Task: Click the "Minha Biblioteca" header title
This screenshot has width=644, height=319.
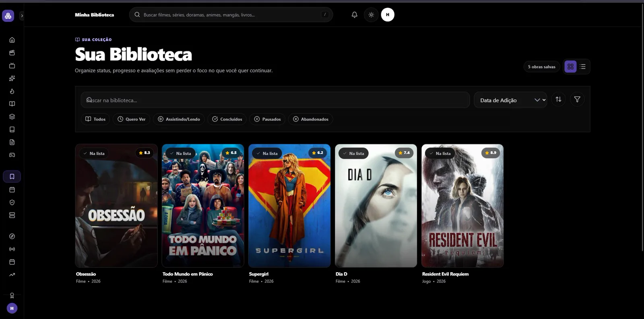Action: 95,15
